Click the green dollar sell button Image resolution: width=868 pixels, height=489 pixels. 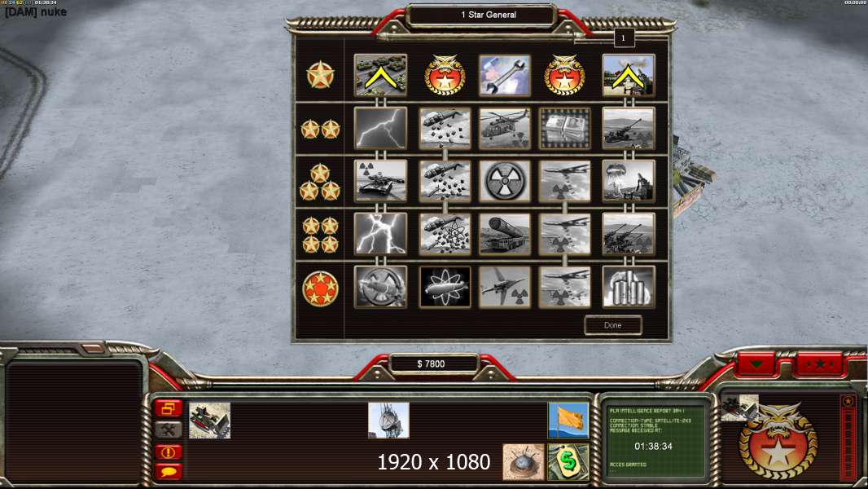[568, 462]
